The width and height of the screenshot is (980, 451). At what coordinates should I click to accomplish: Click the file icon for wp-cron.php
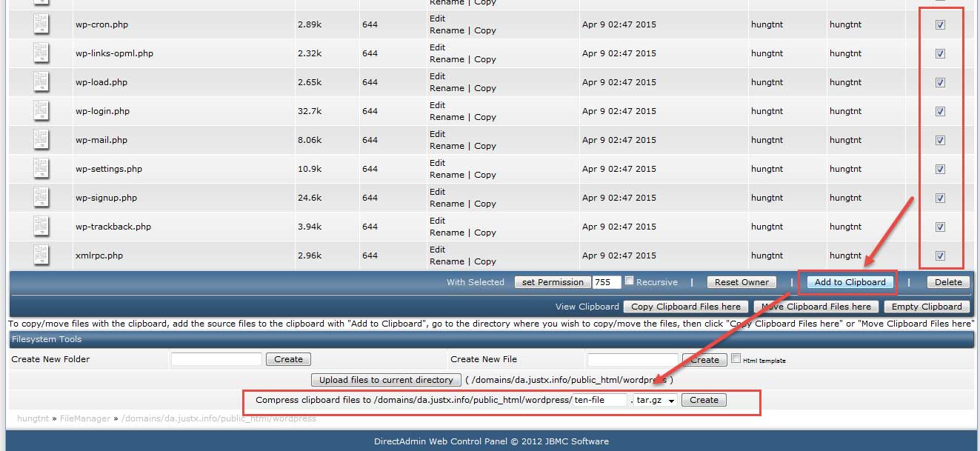pos(41,24)
